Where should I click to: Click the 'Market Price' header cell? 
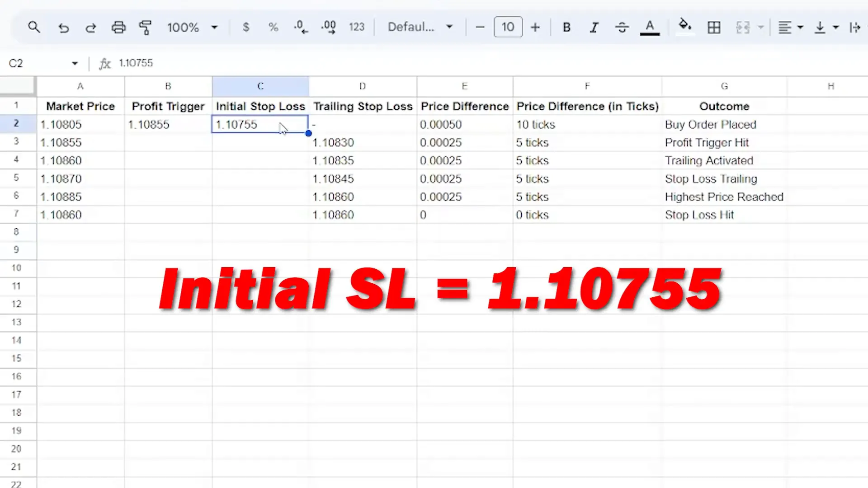[x=80, y=106]
